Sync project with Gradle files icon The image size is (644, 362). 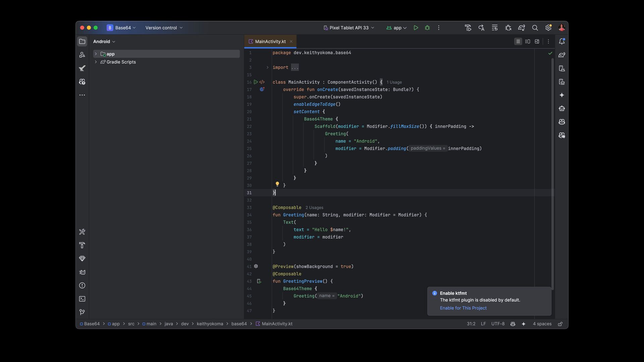(522, 28)
